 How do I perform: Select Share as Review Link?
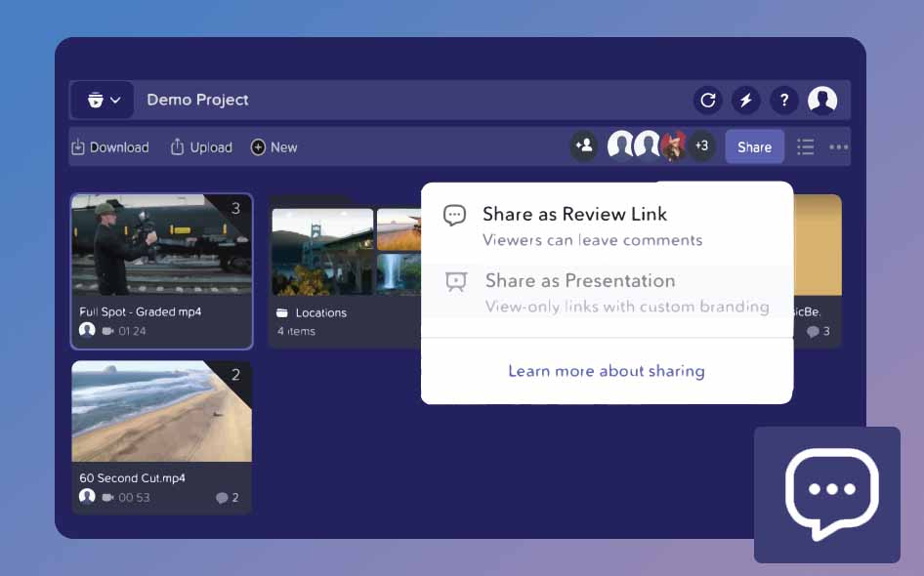click(574, 215)
